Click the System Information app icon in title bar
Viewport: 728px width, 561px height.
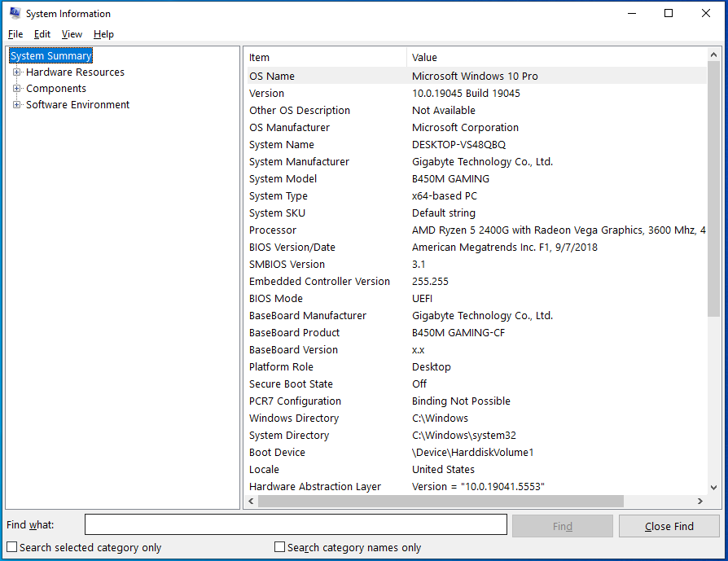pyautogui.click(x=15, y=13)
